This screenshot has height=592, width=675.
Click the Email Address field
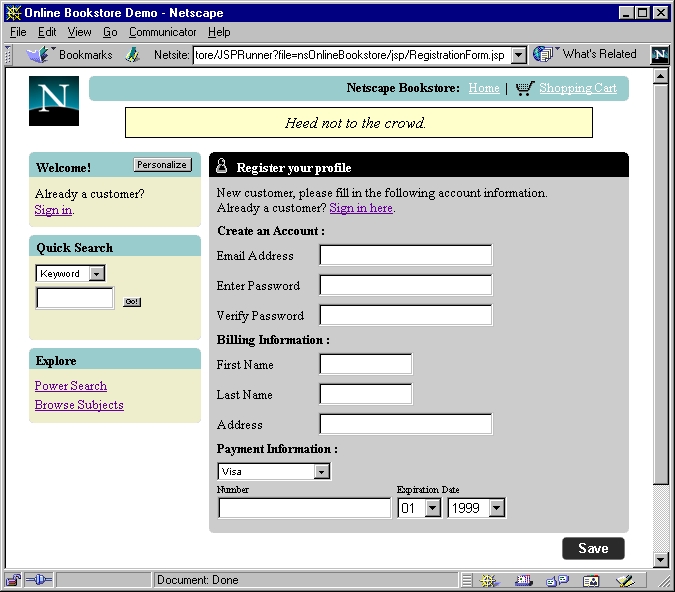point(406,255)
